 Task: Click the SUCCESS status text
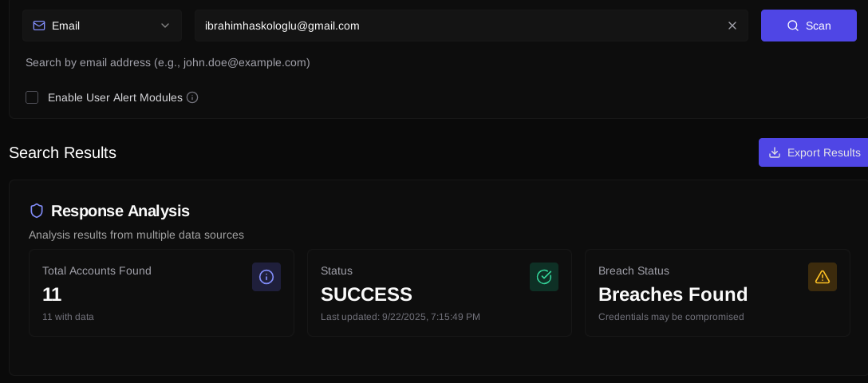coord(366,294)
